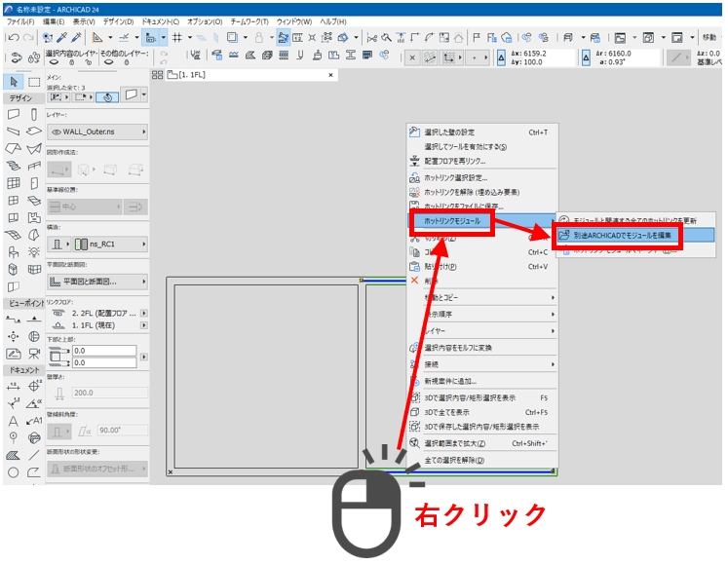The image size is (728, 565).
Task: Select the Beam tool in the toolbox
Action: click(x=14, y=132)
